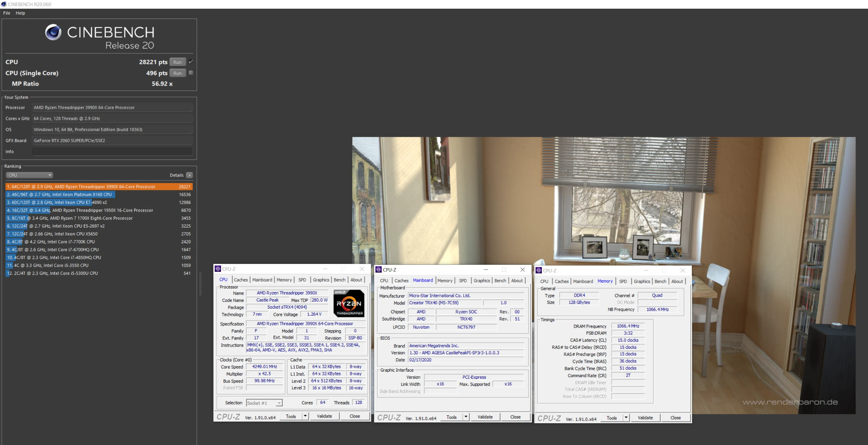Select Graphics tab in Memory window
The width and height of the screenshot is (868, 445).
click(x=642, y=281)
